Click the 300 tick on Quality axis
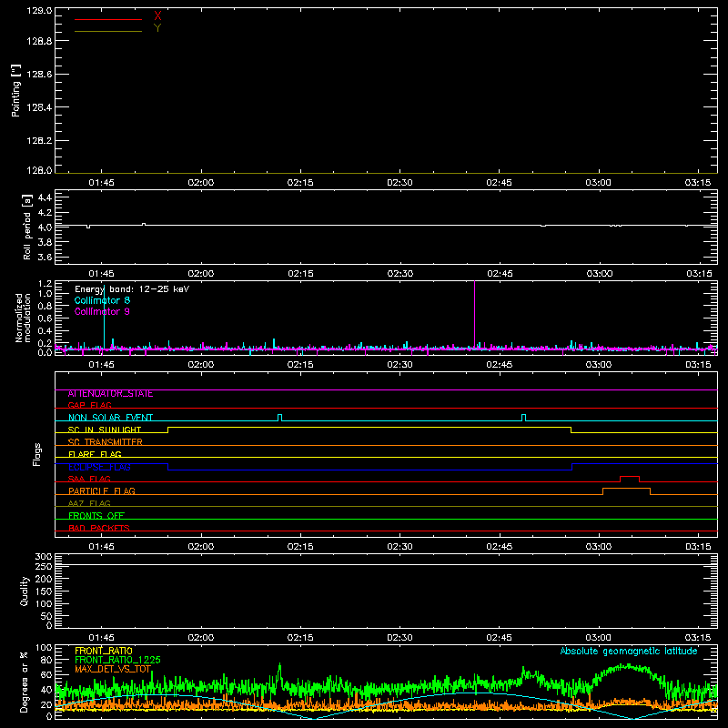728x728 pixels. tap(43, 557)
